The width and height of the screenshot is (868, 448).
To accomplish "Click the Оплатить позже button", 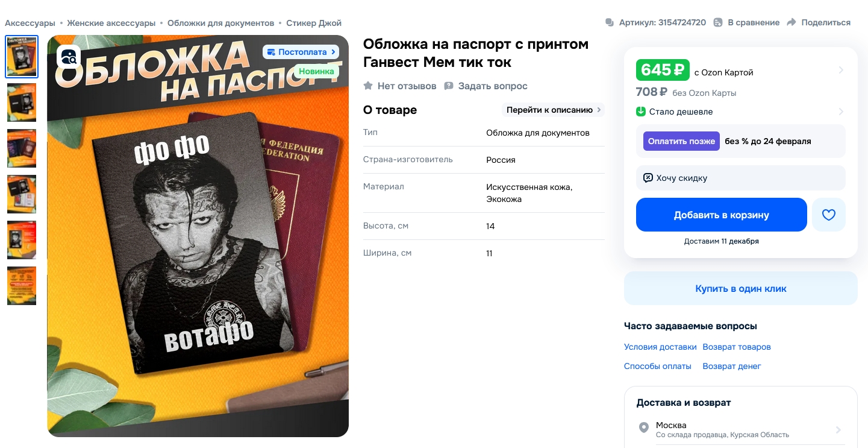I will coord(681,141).
